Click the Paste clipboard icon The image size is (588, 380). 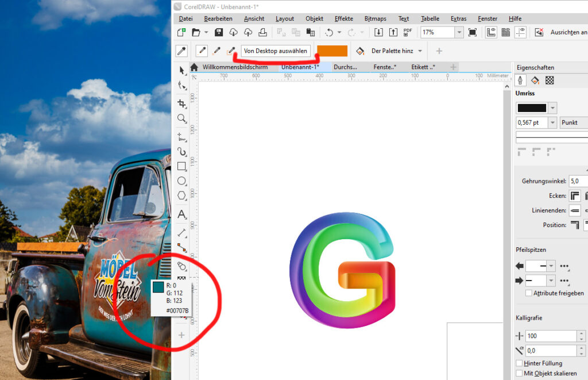point(311,32)
